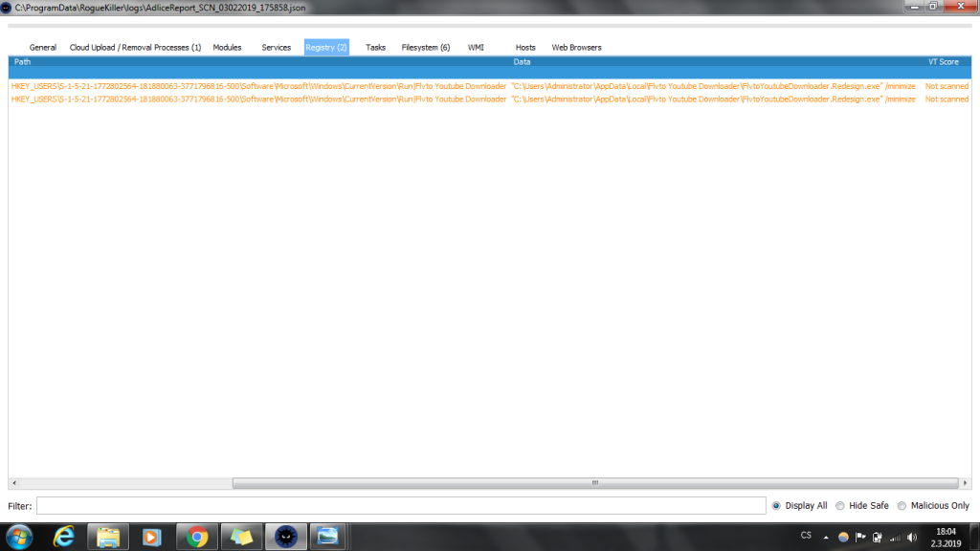Minimize the report window
The height and width of the screenshot is (551, 980).
tap(914, 7)
